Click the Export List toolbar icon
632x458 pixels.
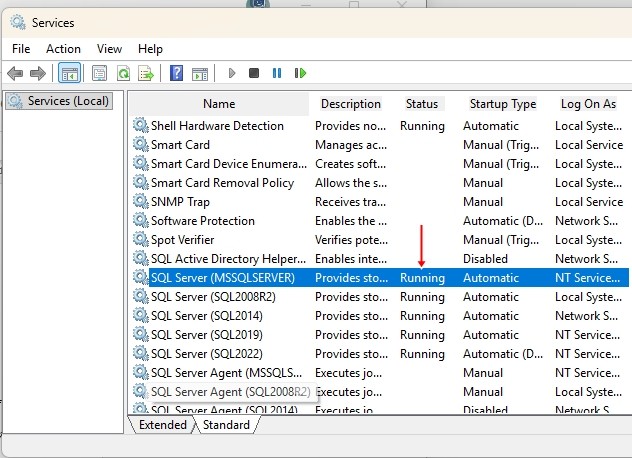146,73
